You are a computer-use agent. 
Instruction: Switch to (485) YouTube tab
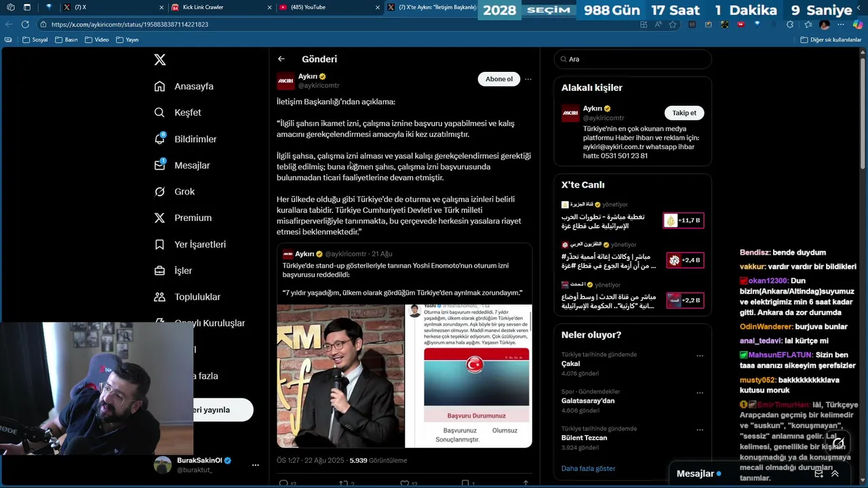[329, 7]
